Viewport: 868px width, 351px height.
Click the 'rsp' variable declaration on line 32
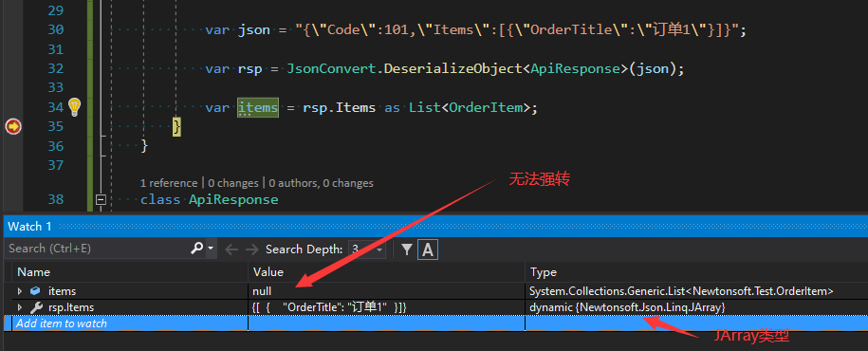[250, 69]
